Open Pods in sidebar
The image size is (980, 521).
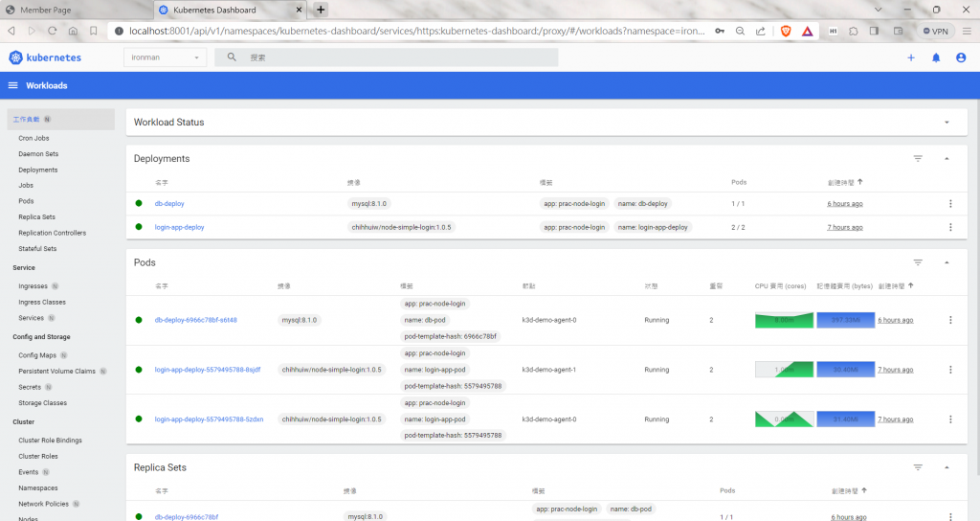click(26, 201)
